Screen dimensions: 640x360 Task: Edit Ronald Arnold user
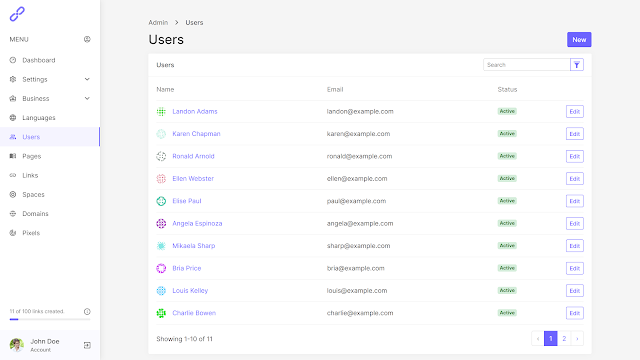(575, 156)
